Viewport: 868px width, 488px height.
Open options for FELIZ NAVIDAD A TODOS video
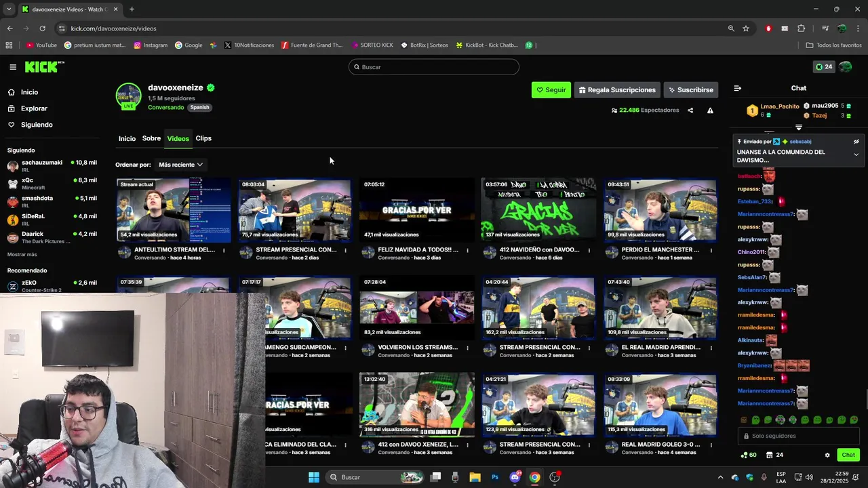tap(467, 250)
